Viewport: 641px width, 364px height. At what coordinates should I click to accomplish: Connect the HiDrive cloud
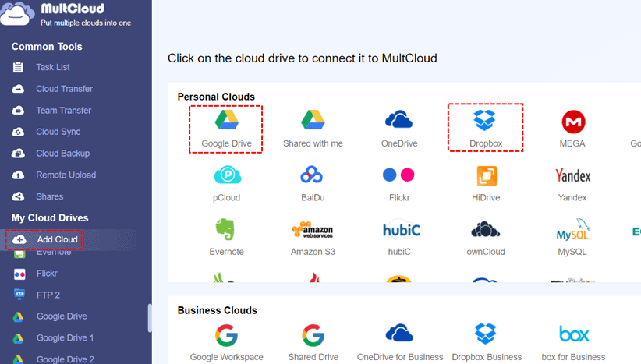tap(486, 184)
